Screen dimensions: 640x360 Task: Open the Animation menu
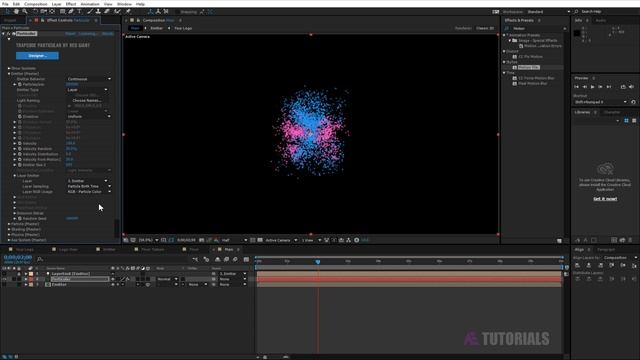click(x=90, y=4)
